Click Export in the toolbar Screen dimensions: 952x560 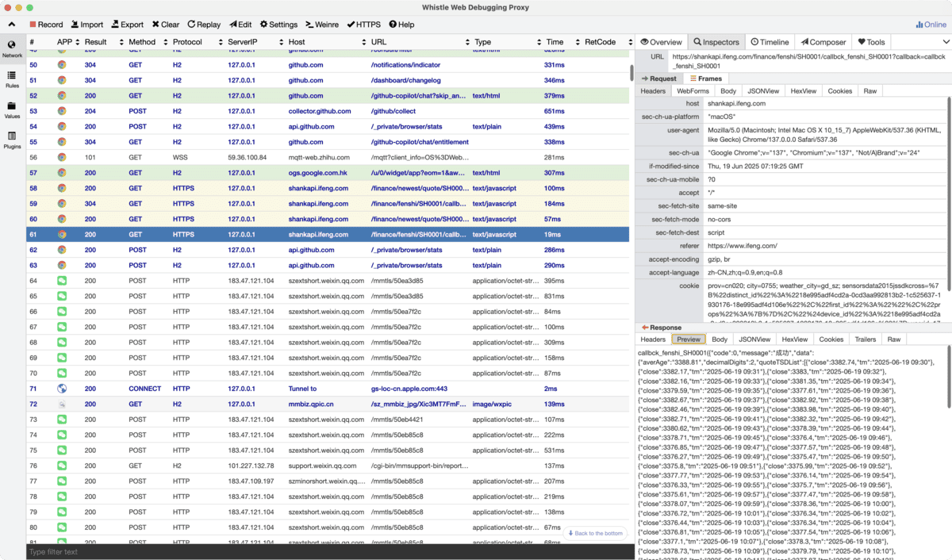point(128,25)
